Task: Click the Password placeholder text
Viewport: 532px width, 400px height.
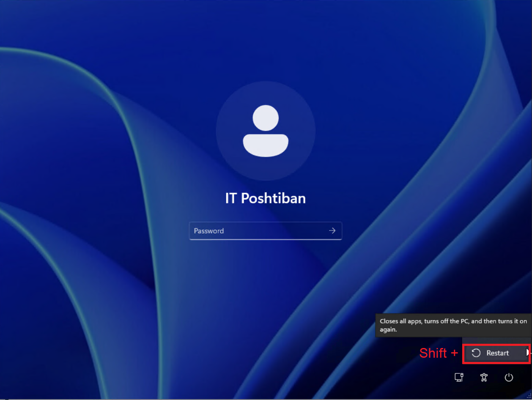Action: click(209, 231)
